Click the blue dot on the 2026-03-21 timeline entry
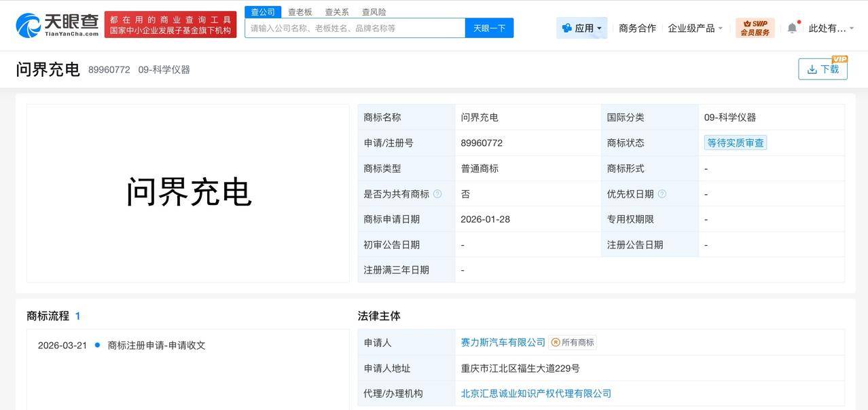 96,345
